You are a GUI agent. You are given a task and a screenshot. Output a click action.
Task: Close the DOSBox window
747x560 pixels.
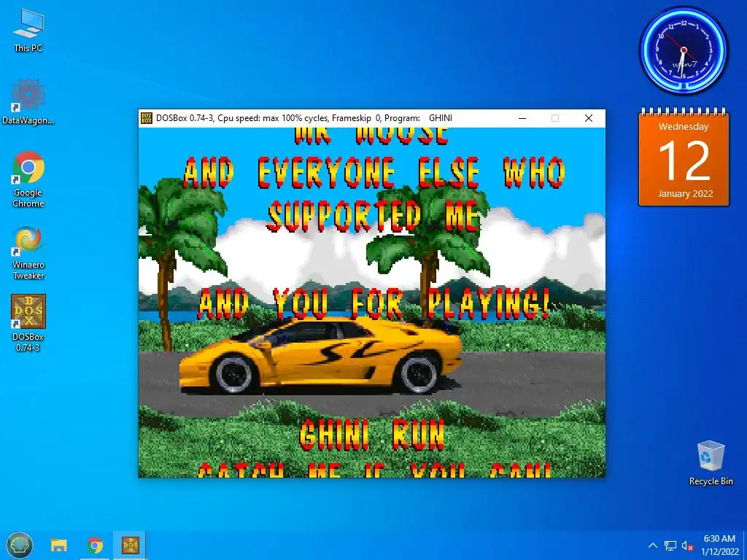click(589, 118)
